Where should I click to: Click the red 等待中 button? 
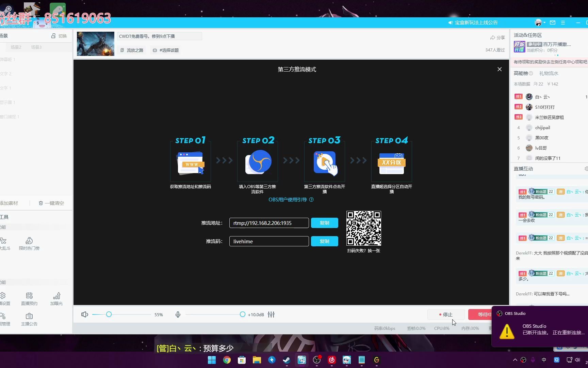pos(480,315)
